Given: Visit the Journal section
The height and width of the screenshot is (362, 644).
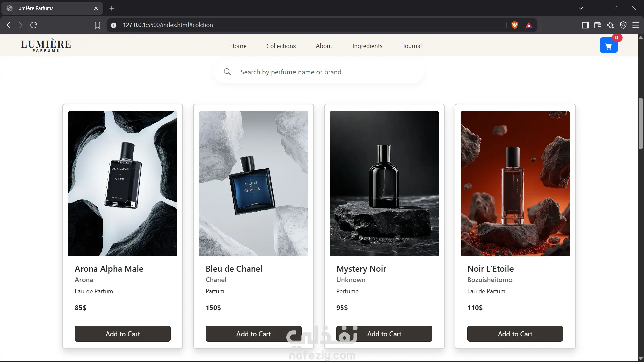Looking at the screenshot, I should point(412,46).
